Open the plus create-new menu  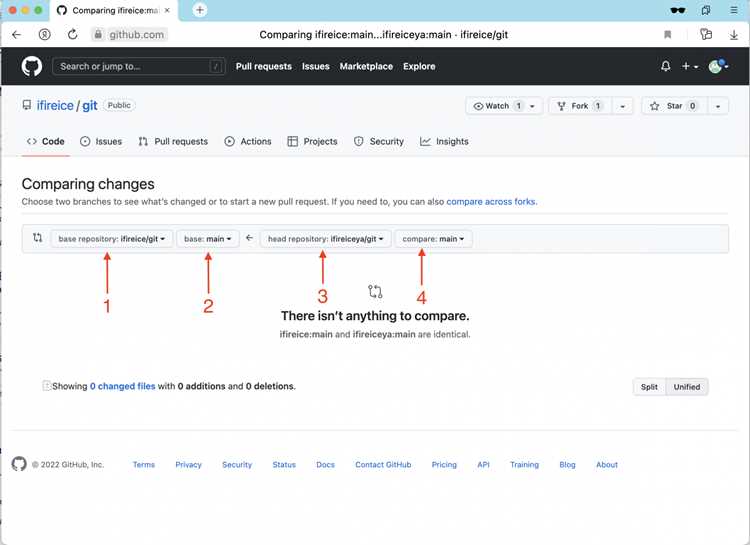pyautogui.click(x=689, y=67)
